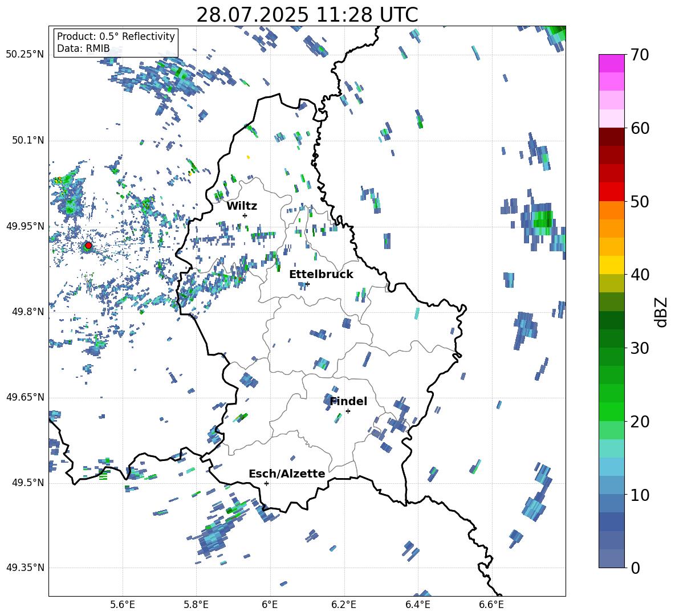The width and height of the screenshot is (675, 616).
Task: Click the Data: RMIB text
Action: 83,48
